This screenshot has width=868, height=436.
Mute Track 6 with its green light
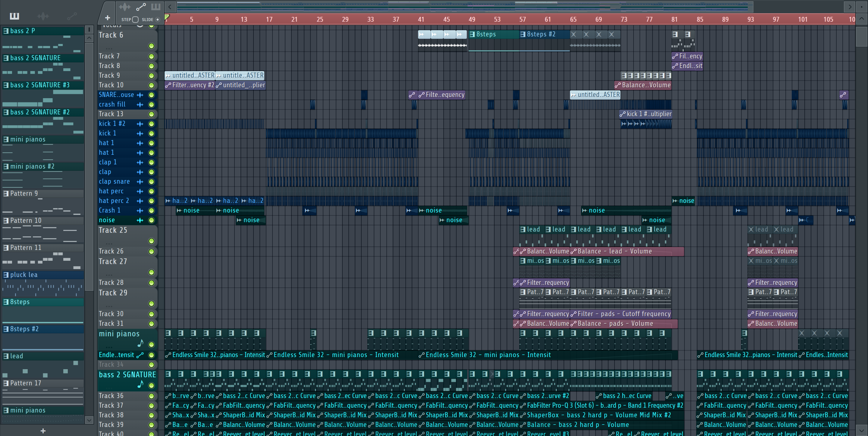click(152, 46)
